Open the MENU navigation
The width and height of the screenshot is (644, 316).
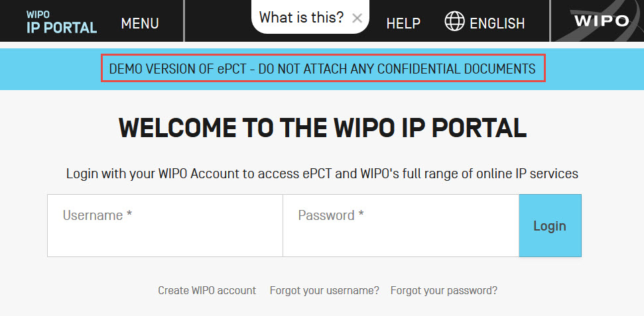(x=140, y=24)
